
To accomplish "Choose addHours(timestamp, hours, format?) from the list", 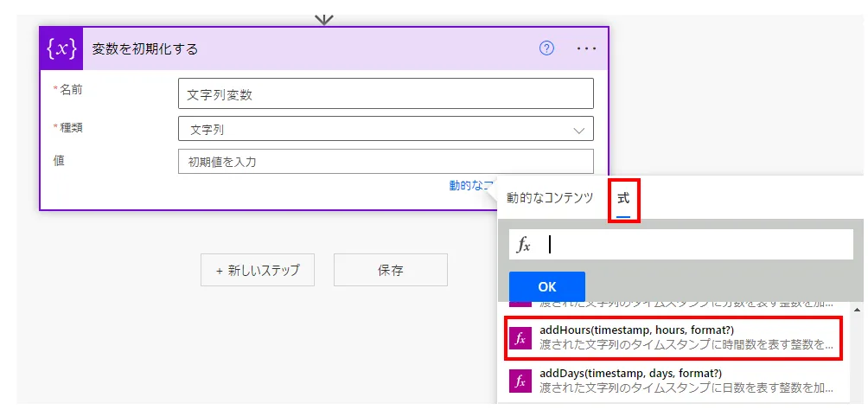I will click(x=674, y=337).
